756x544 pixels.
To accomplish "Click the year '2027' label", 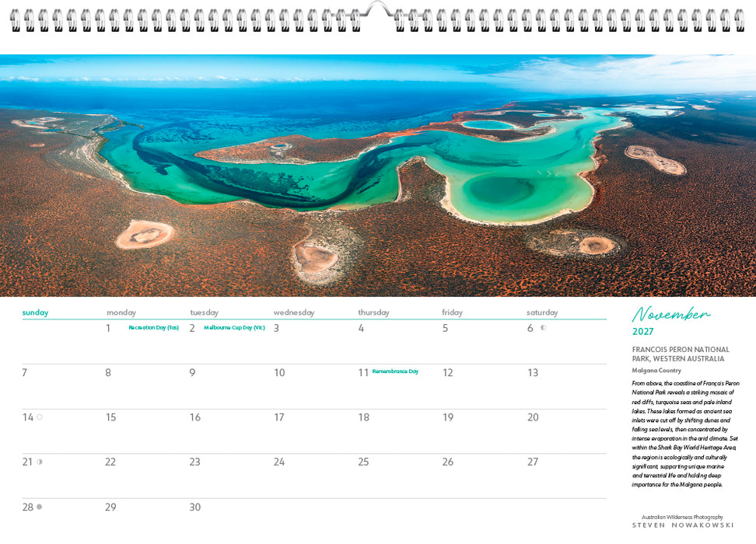I will 642,332.
